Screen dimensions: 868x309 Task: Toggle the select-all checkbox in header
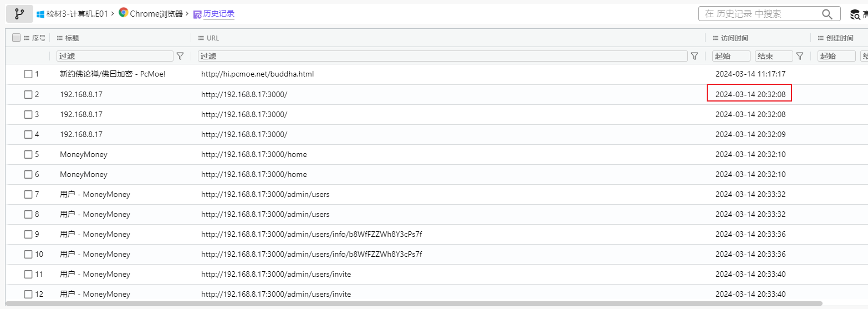click(16, 38)
